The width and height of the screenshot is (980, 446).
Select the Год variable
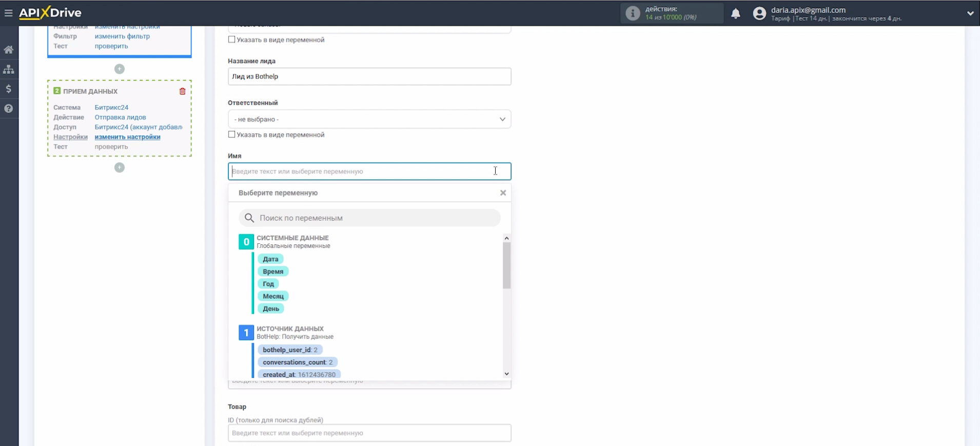point(268,284)
